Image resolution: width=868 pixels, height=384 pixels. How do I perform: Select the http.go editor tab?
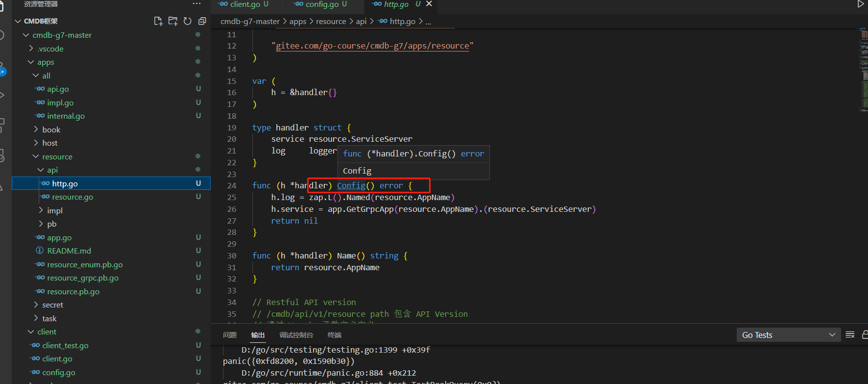pos(396,4)
